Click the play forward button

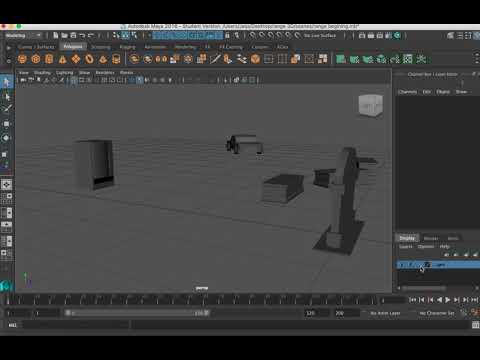[448, 300]
